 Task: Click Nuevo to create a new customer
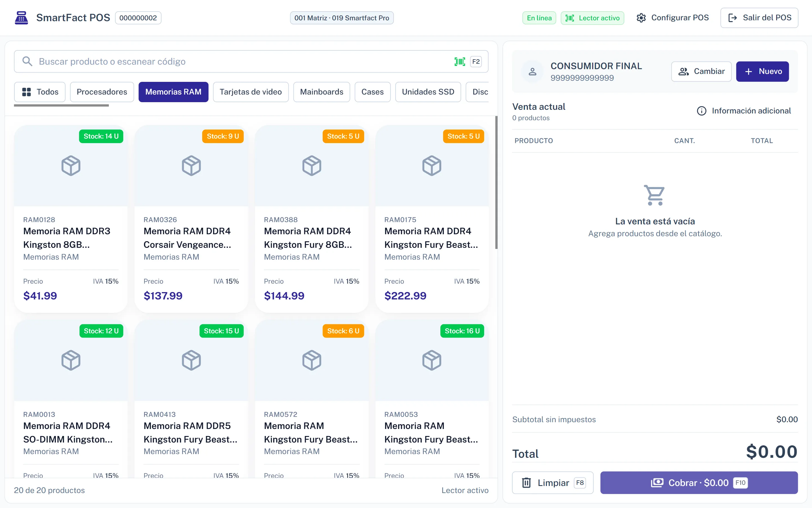(762, 72)
